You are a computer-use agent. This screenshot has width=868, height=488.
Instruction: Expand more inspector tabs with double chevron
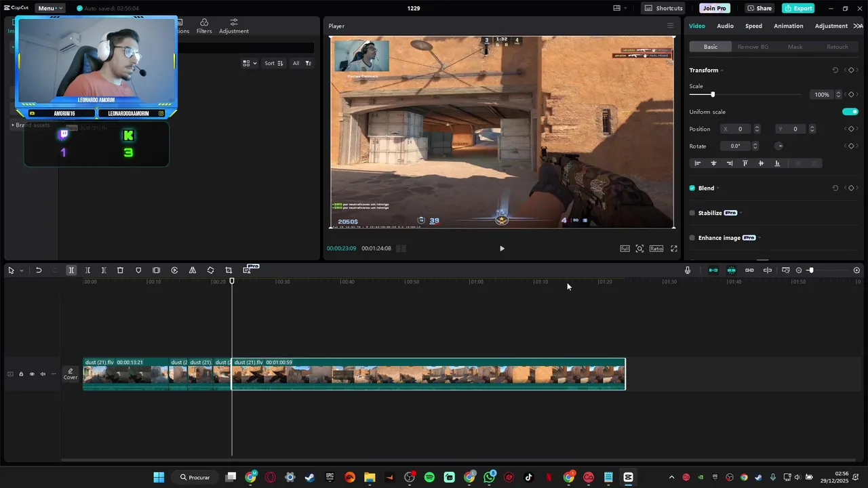coord(858,26)
